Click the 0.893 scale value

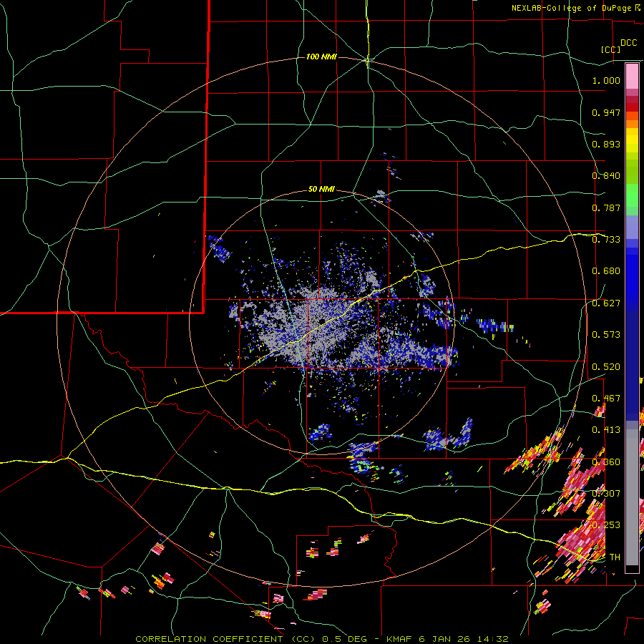[606, 144]
